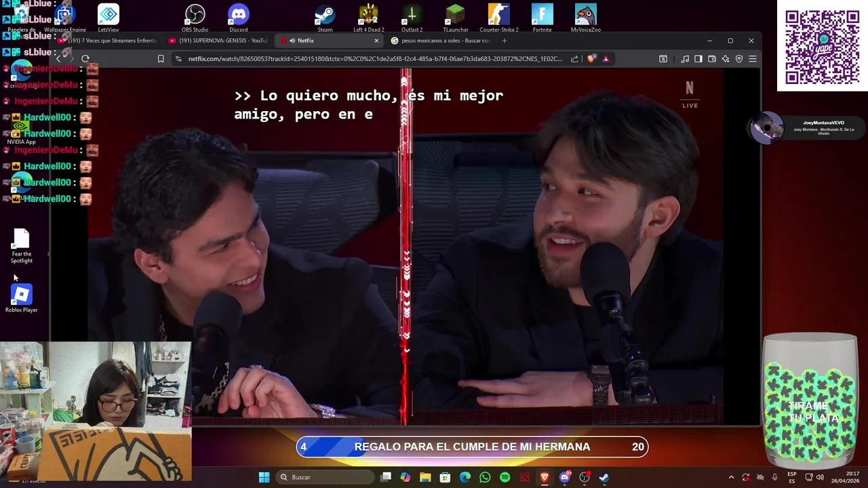Bookmark the current Netflix page
868x488 pixels.
(x=161, y=59)
